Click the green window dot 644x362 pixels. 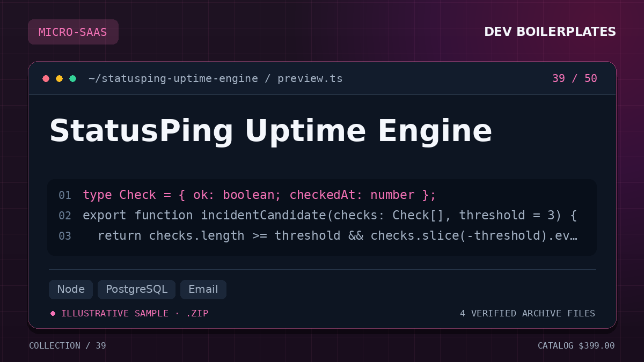(73, 79)
